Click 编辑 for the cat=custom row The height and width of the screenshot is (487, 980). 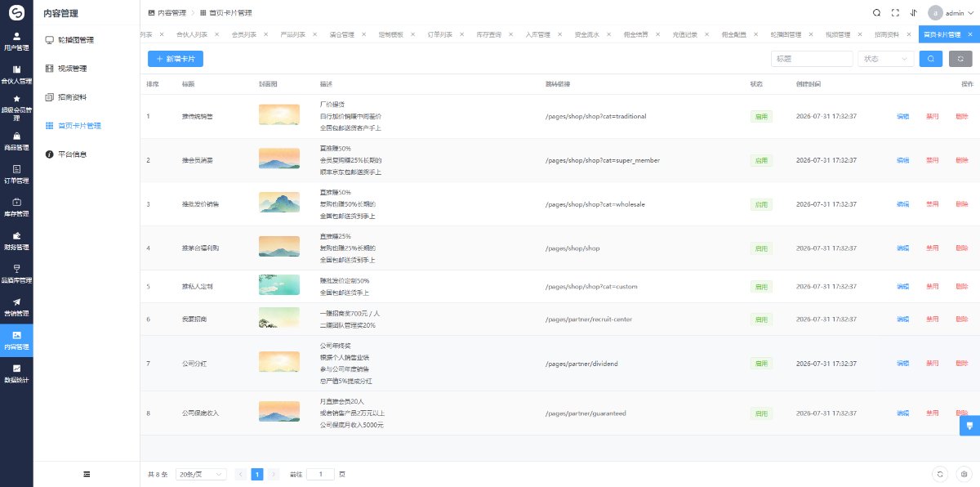(x=902, y=287)
